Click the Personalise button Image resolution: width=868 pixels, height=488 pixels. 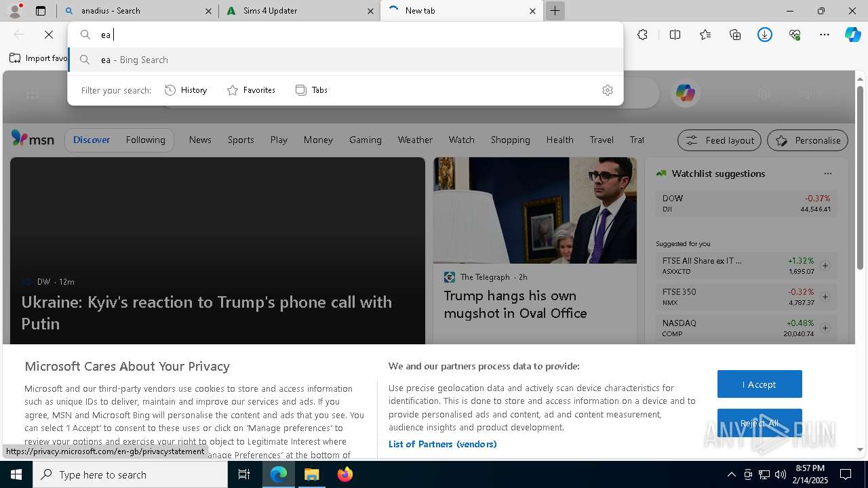pyautogui.click(x=808, y=140)
